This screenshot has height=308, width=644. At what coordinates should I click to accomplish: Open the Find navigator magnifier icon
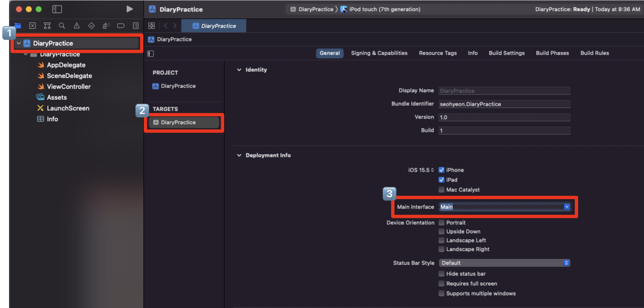[x=62, y=26]
